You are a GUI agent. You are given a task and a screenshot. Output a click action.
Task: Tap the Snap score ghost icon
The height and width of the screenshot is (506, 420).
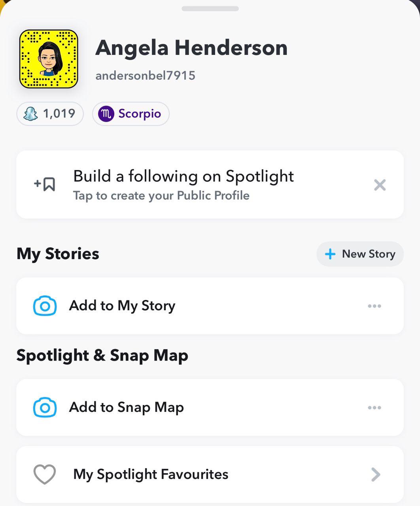(31, 114)
